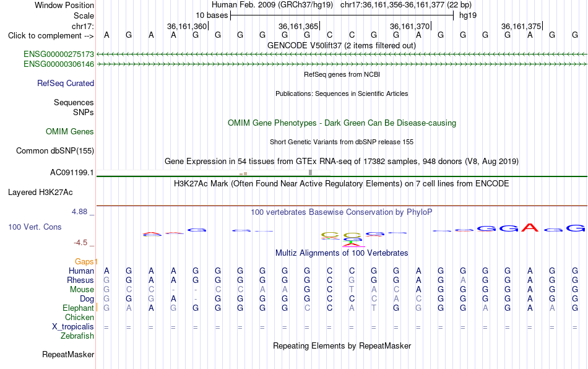Click the H3K27Ac Mark ENCODE track title

pyautogui.click(x=342, y=183)
